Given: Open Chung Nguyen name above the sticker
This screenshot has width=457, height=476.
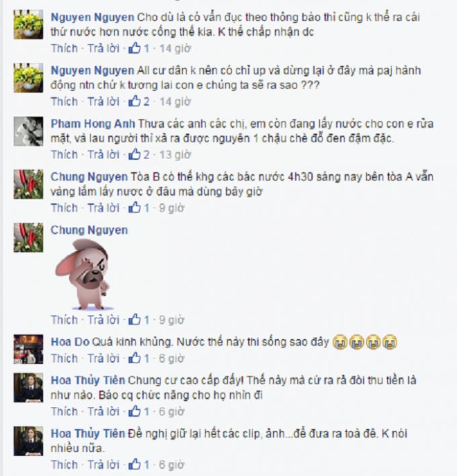Looking at the screenshot, I should pos(89,230).
